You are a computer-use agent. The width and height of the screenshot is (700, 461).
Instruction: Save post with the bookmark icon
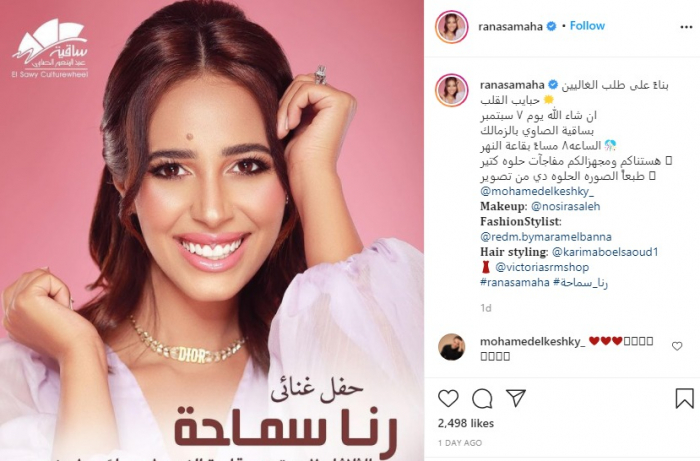(684, 398)
